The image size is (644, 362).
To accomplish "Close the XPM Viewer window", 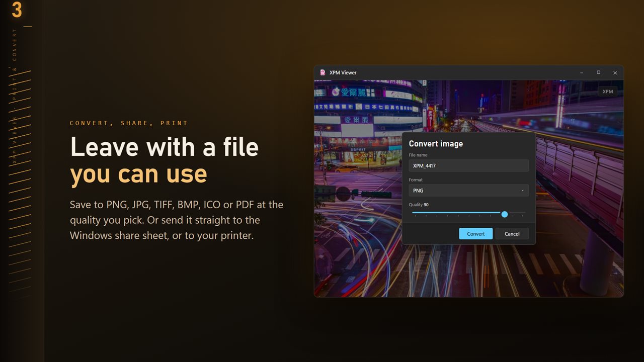I will 615,73.
